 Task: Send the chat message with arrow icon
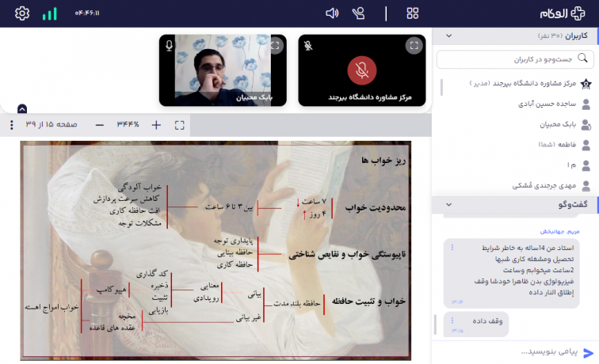588,353
